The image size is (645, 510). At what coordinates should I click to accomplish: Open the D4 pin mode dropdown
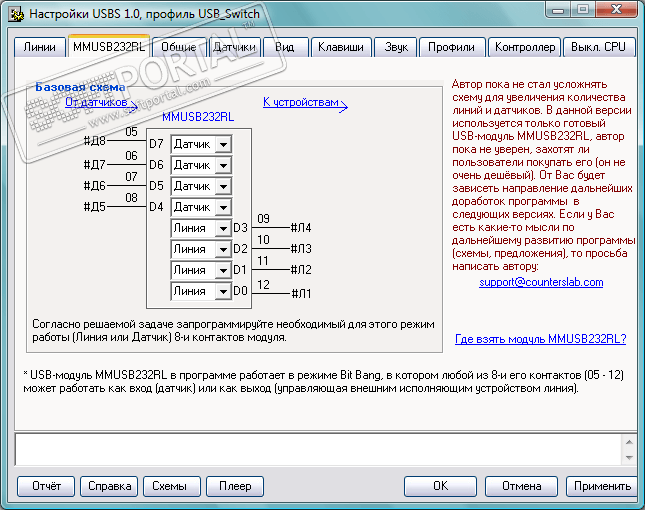[x=223, y=207]
